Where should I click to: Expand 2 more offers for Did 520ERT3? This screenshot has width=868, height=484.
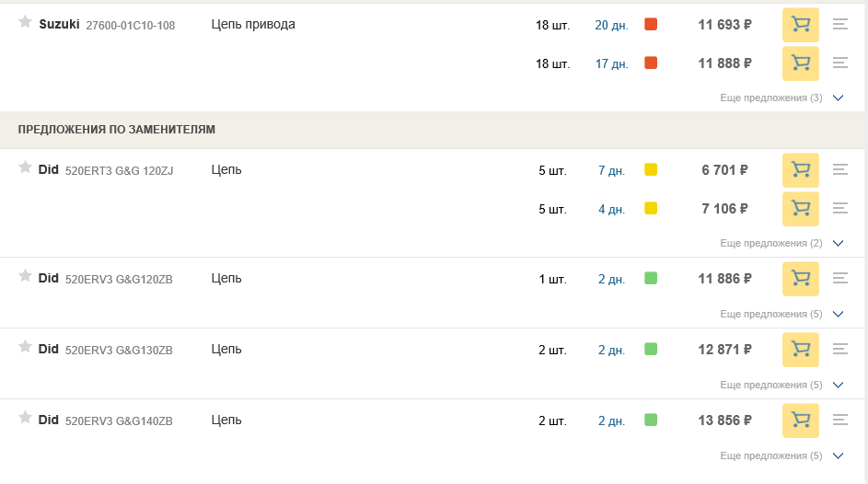[x=781, y=244]
